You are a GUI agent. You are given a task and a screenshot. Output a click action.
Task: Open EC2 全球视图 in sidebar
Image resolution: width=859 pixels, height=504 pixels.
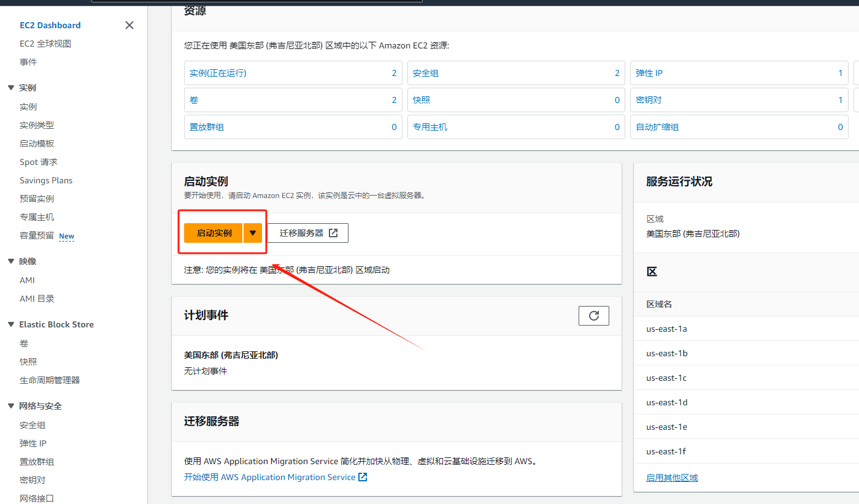coord(45,44)
